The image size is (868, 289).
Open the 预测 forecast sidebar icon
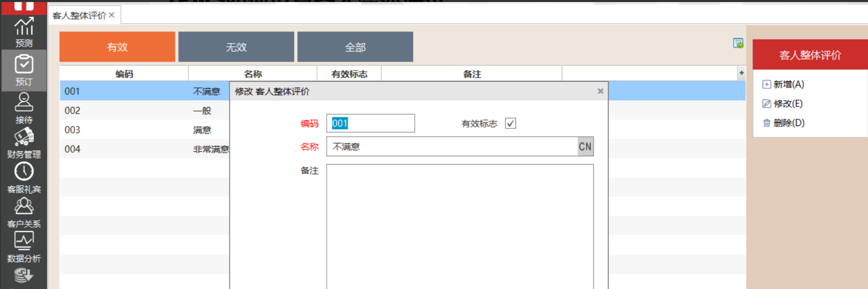(24, 32)
